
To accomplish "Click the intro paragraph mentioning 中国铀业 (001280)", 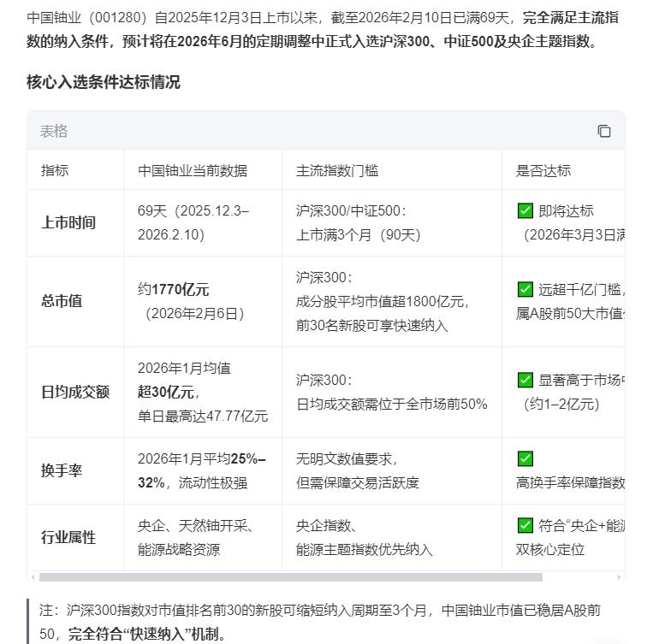I will (x=323, y=30).
